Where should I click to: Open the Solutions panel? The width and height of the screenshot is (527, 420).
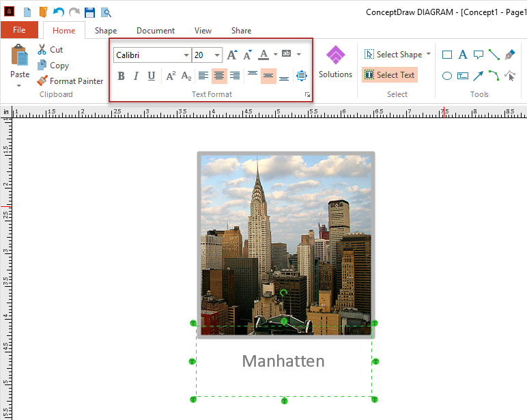coord(335,61)
